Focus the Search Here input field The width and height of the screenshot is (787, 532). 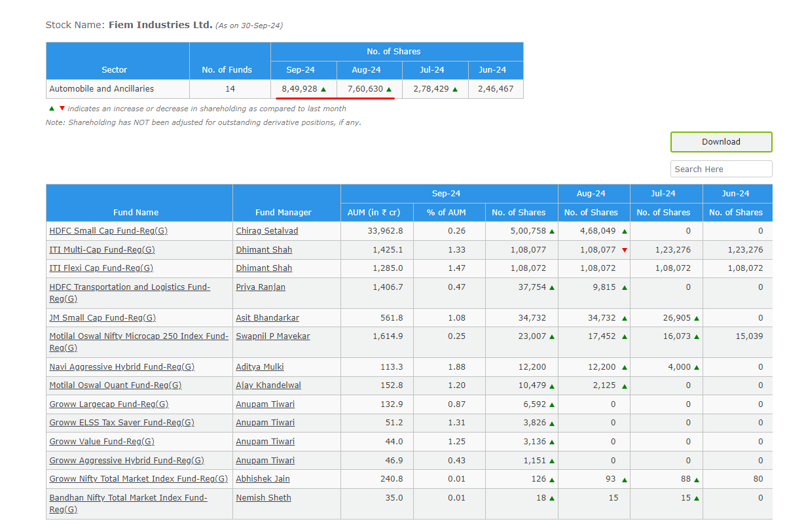[x=721, y=169]
